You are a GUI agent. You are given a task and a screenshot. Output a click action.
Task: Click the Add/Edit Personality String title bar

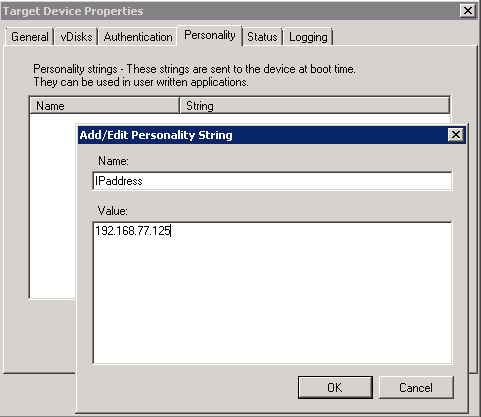point(263,135)
